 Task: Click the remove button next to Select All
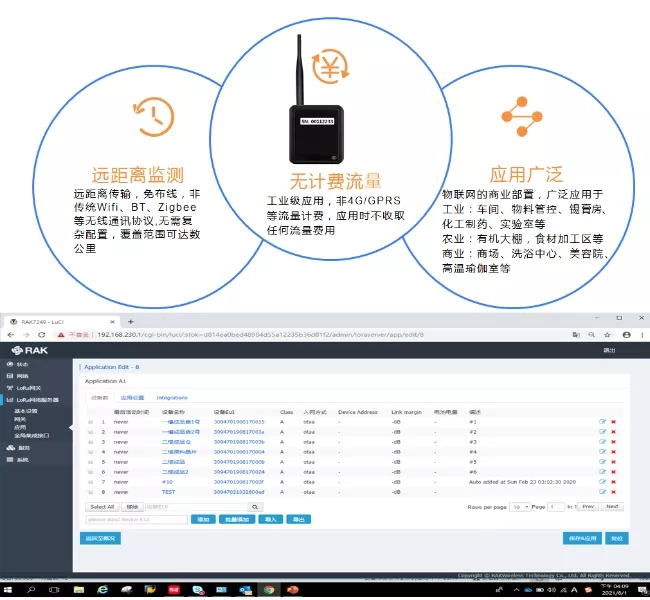tap(132, 507)
